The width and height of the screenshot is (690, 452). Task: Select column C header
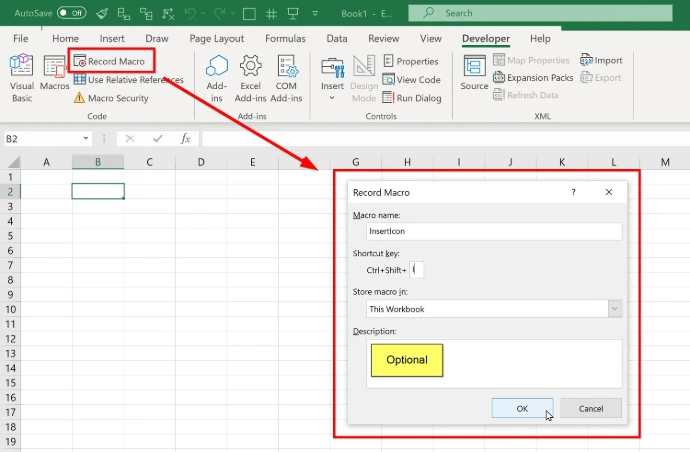pyautogui.click(x=150, y=162)
